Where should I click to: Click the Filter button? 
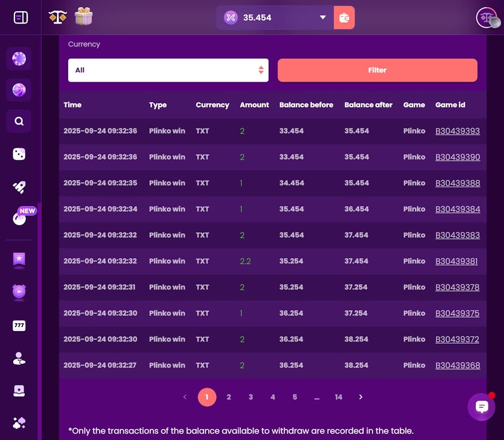377,70
